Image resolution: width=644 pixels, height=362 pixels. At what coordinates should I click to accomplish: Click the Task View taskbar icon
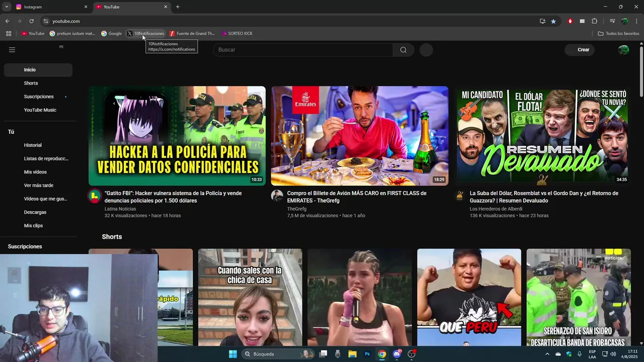(x=324, y=354)
